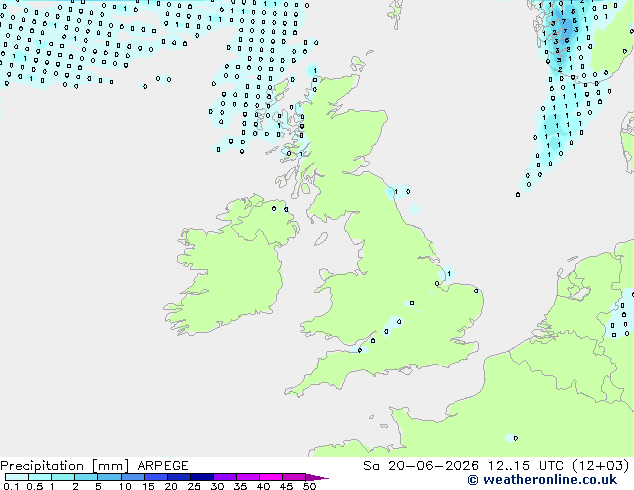Viewport: 634px width, 490px height.
Task: Click the 0.1–0.5 mm palest legend swatch
Action: click(17, 477)
